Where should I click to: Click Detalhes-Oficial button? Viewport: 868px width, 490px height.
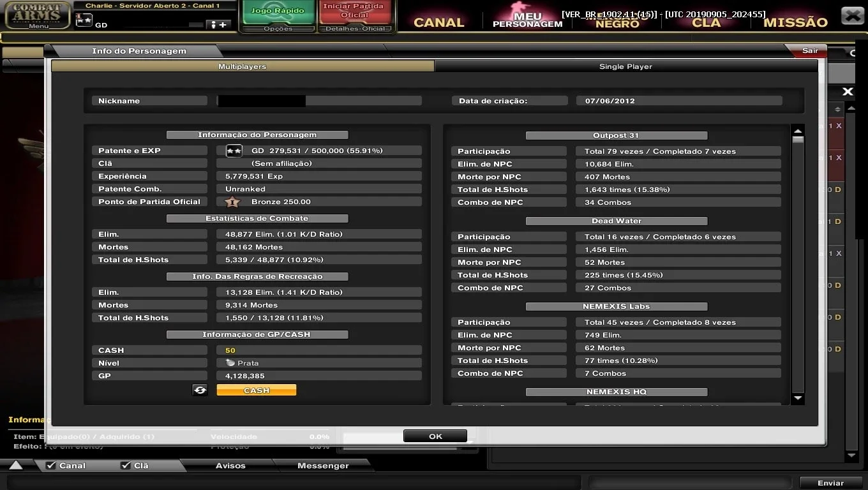point(355,29)
